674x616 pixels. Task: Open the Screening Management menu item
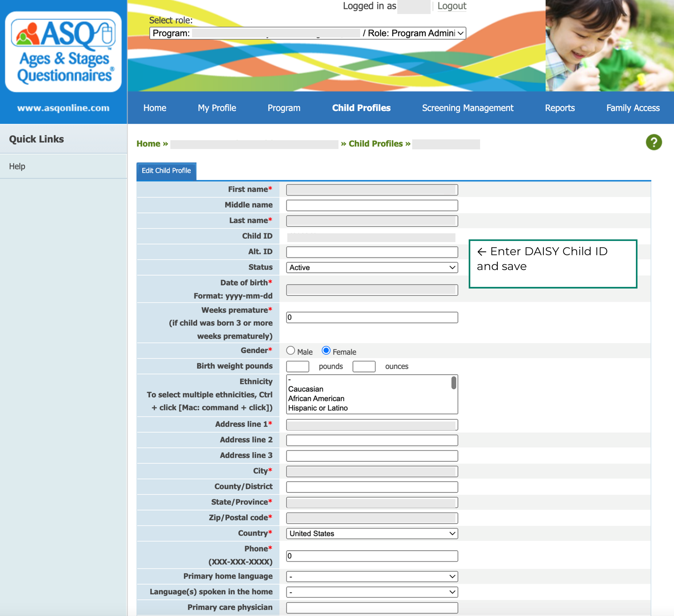click(467, 108)
